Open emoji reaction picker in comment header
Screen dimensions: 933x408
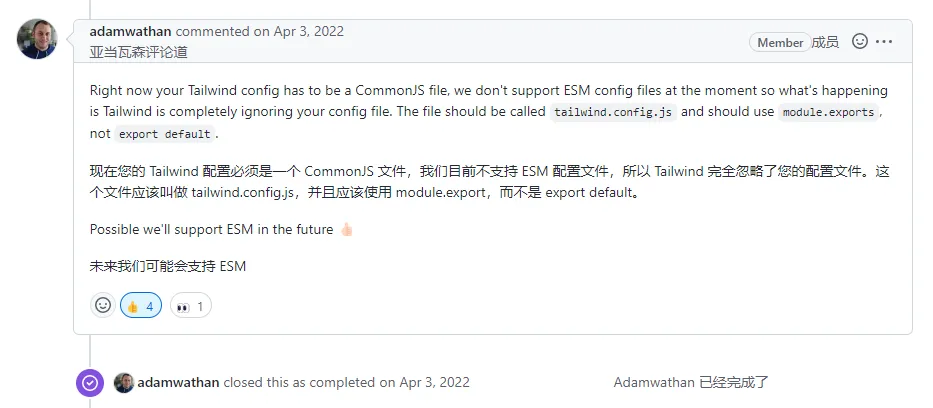click(x=859, y=42)
